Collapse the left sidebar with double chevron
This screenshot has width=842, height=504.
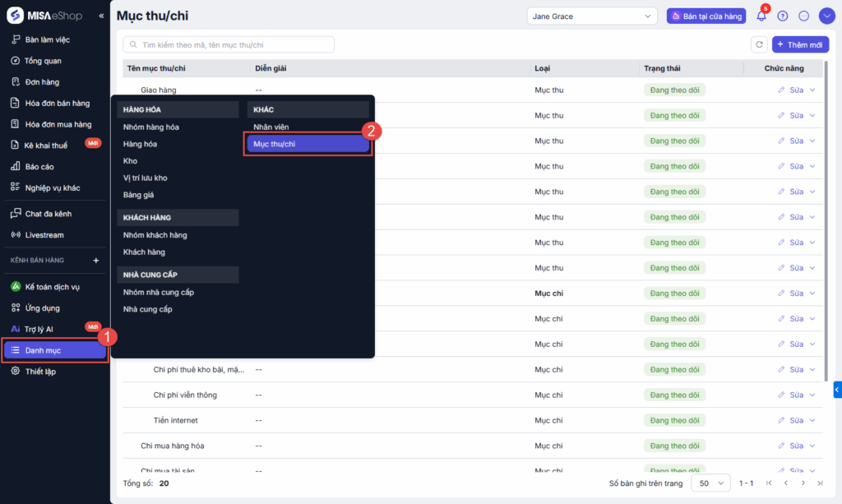pyautogui.click(x=101, y=16)
